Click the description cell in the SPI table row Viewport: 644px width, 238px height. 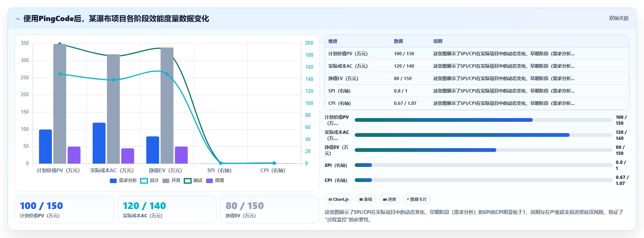click(504, 91)
